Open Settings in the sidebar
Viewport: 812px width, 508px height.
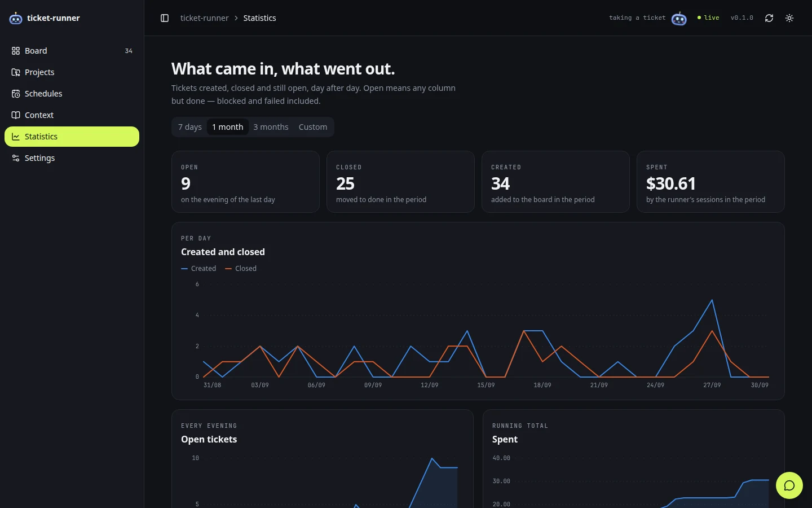[x=72, y=158]
